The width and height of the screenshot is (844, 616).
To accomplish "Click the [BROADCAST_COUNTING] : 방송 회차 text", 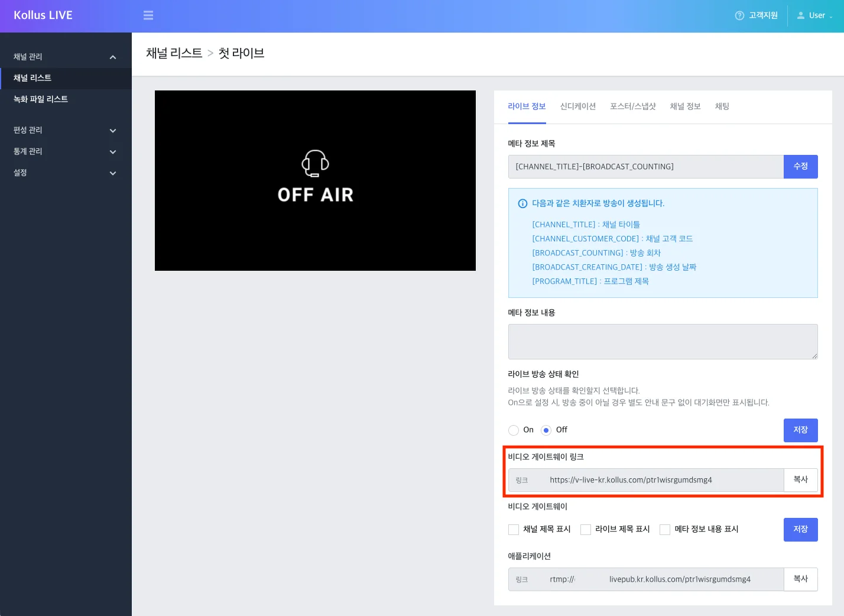I will coord(596,253).
